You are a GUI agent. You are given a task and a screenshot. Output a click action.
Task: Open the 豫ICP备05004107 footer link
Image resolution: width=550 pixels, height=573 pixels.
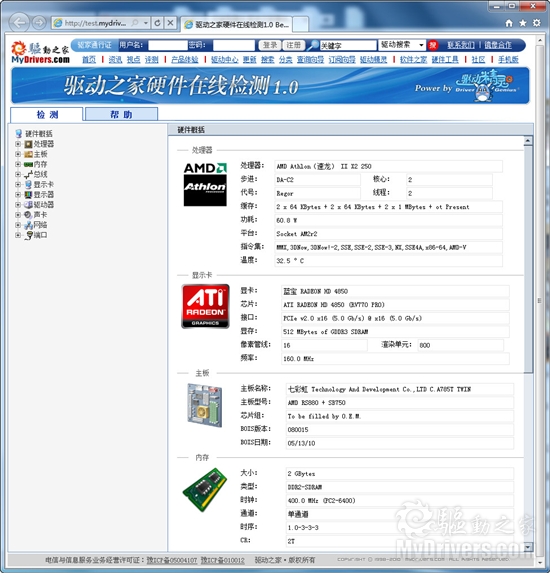coord(172,560)
